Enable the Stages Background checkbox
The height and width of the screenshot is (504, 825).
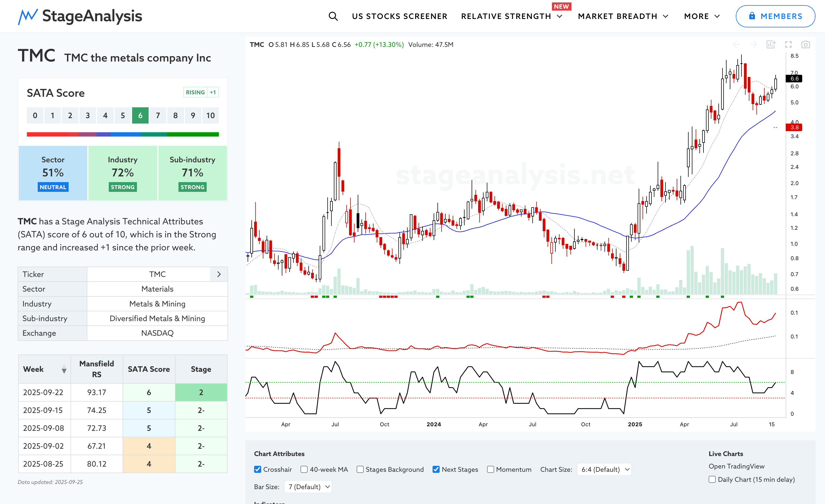360,469
